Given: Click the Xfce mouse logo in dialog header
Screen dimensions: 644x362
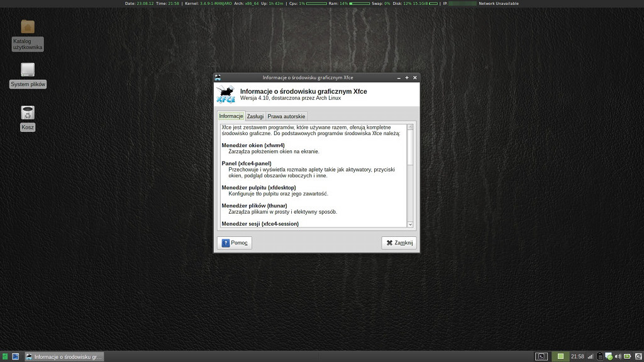Looking at the screenshot, I should [226, 94].
